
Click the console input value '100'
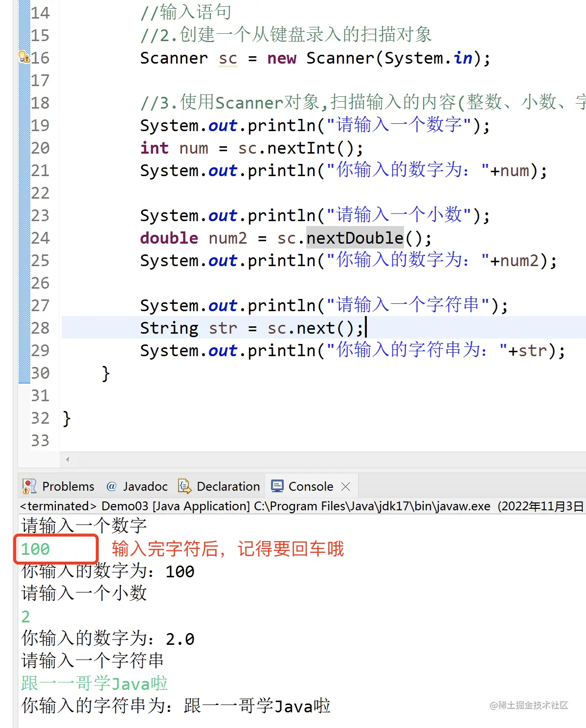(35, 549)
